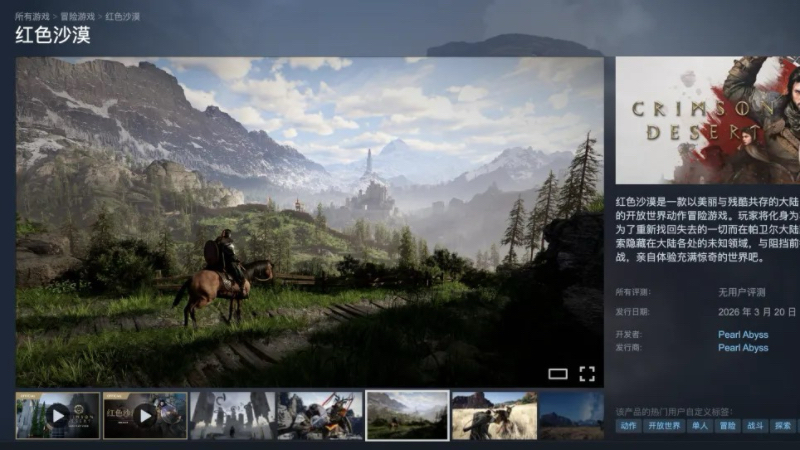Select the wheat field fight screenshot thumbnail
Image resolution: width=800 pixels, height=450 pixels.
tap(494, 415)
